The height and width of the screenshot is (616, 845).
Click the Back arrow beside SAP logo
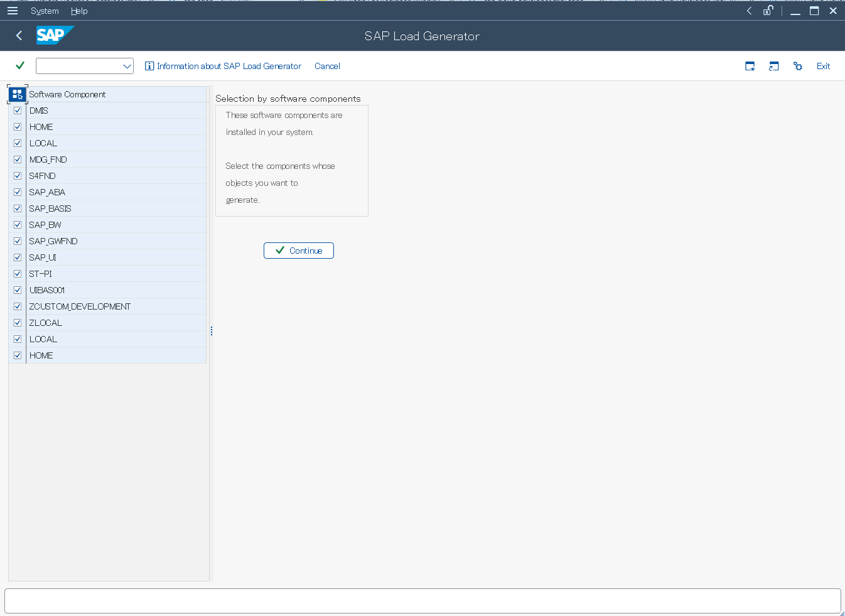(x=19, y=36)
